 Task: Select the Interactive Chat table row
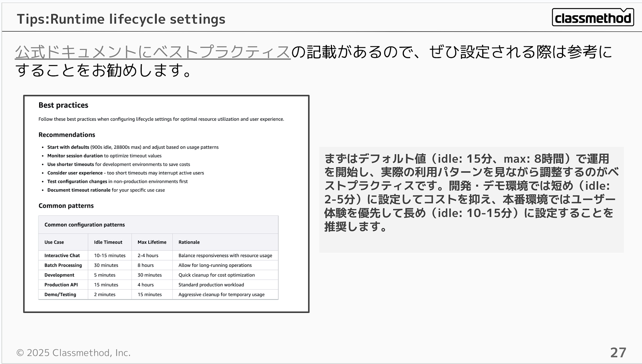point(62,256)
